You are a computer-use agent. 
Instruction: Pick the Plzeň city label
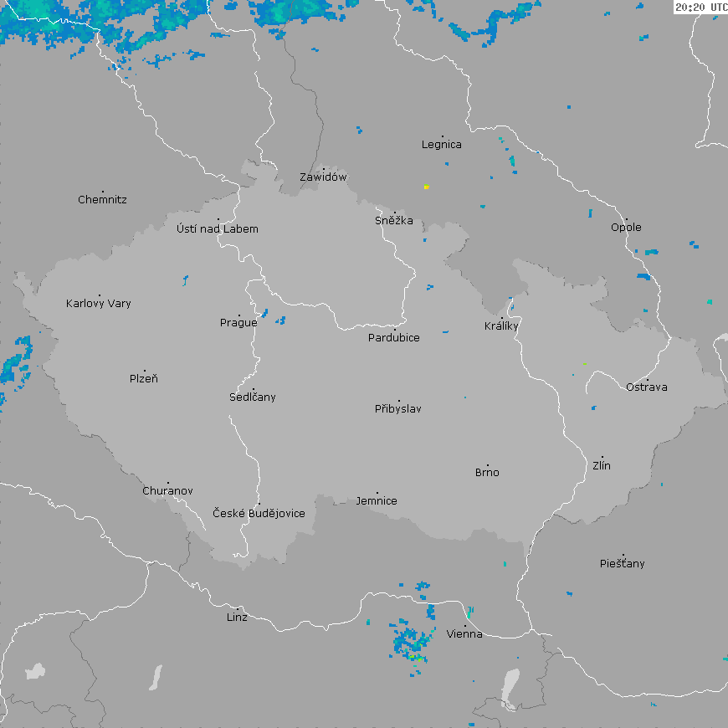(x=143, y=379)
